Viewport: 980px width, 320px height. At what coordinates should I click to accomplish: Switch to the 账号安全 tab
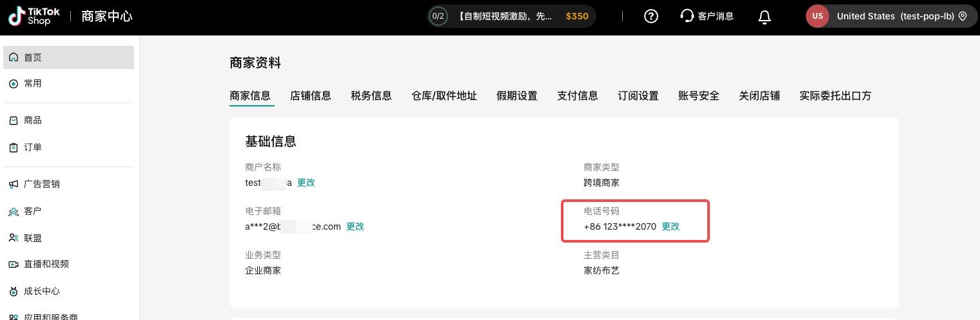click(x=699, y=96)
